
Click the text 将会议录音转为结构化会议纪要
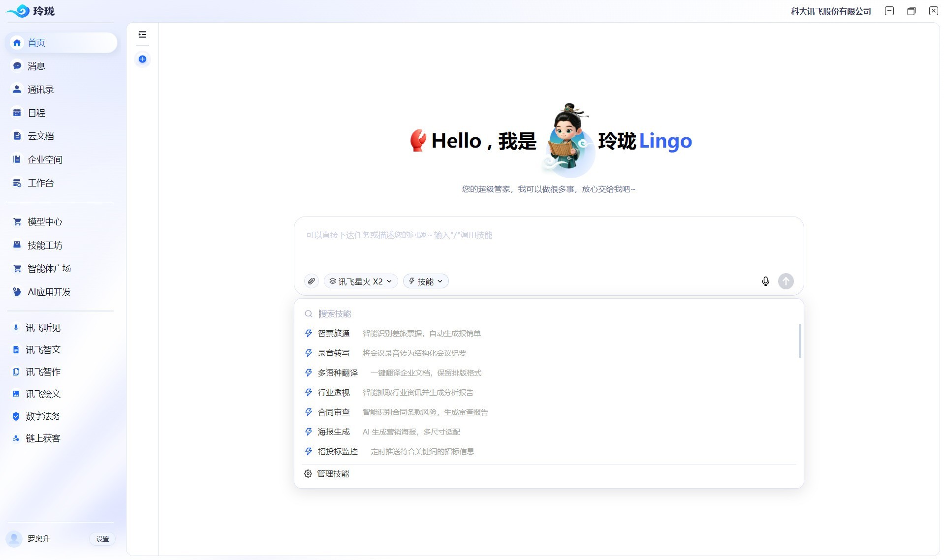414,353
